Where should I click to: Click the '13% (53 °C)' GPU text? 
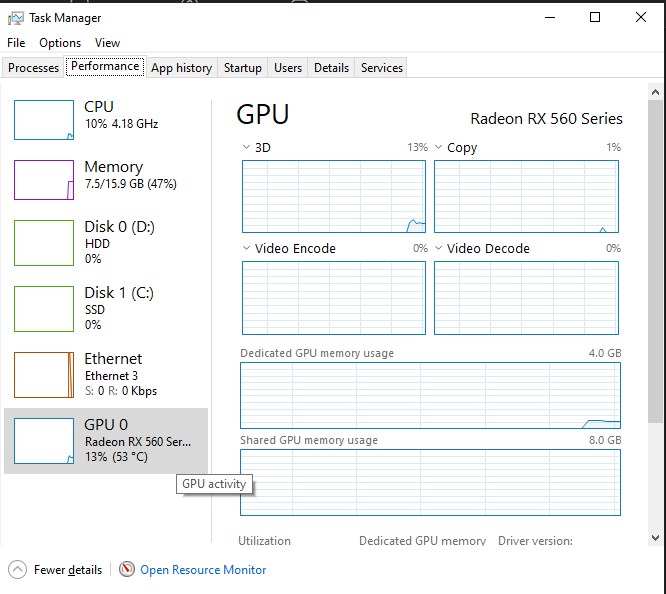tap(116, 457)
